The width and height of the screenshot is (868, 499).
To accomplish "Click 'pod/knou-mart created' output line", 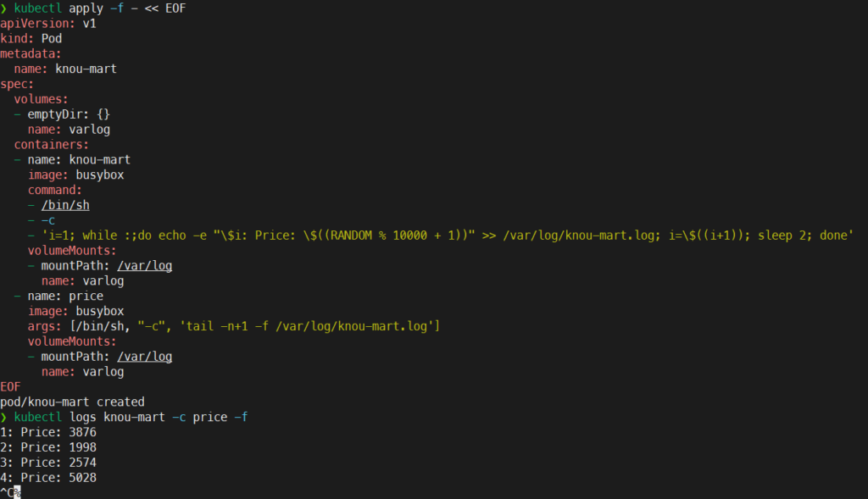I will click(73, 402).
